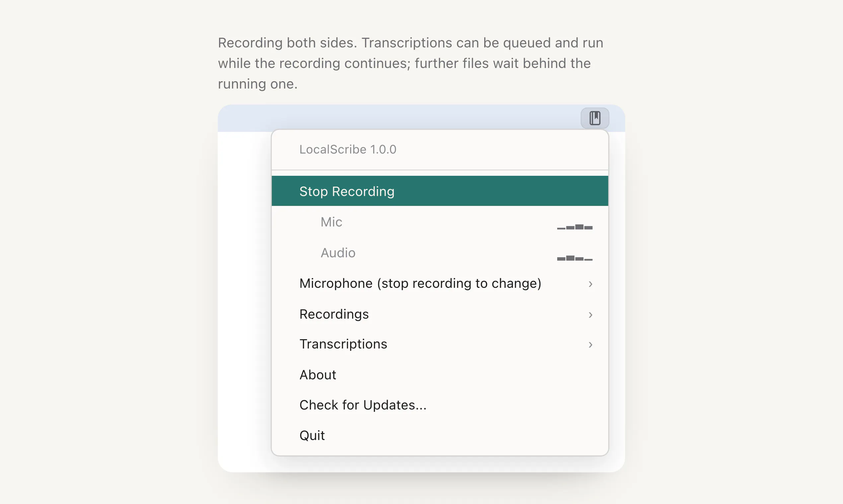
Task: Open the Microphone submenu entry
Action: point(440,283)
